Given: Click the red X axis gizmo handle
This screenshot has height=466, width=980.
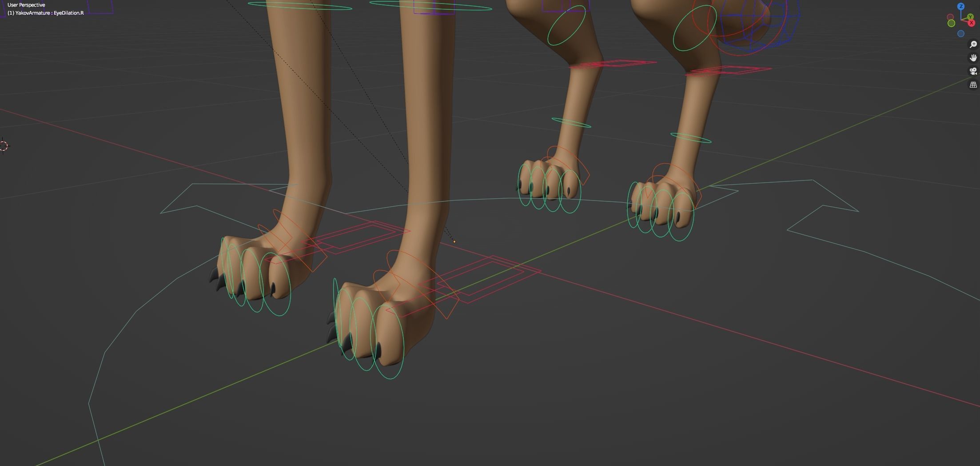Looking at the screenshot, I should (972, 23).
